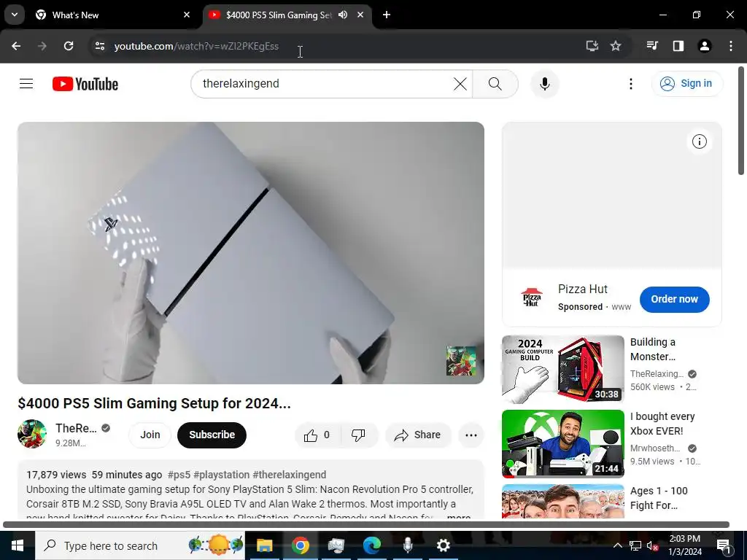
Task: Open Building a Monster video thumbnail
Action: (562, 369)
